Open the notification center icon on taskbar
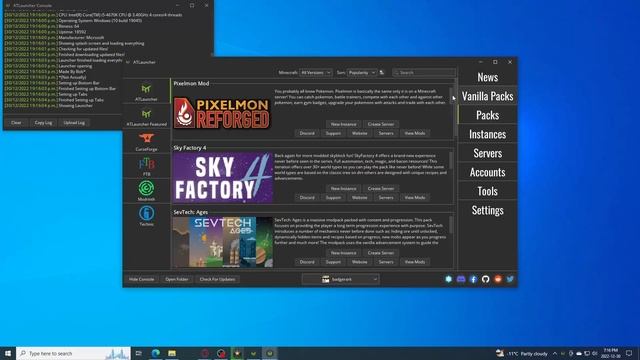Viewport: 640px width, 360px height. [629, 353]
